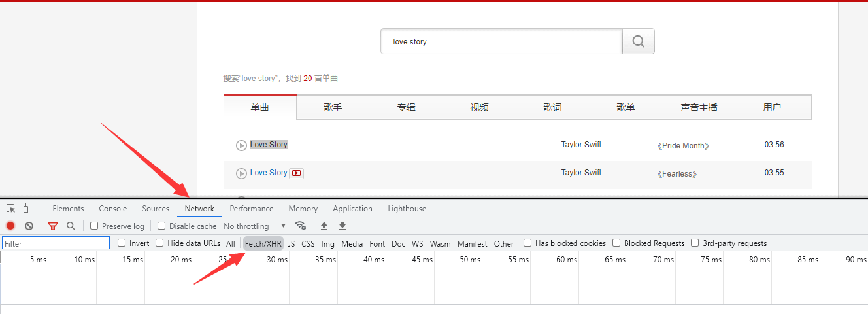Select the 歌单 results tab
This screenshot has width=868, height=314.
[626, 107]
